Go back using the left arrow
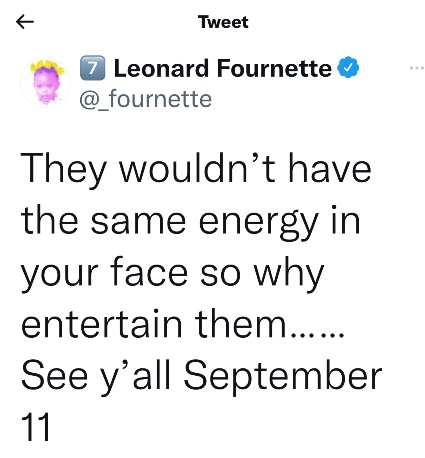This screenshot has height=458, width=425. click(25, 22)
